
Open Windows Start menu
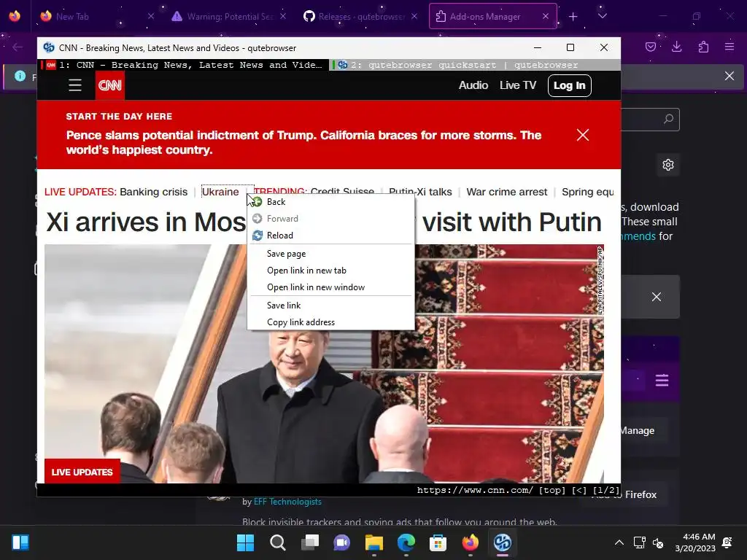click(245, 542)
